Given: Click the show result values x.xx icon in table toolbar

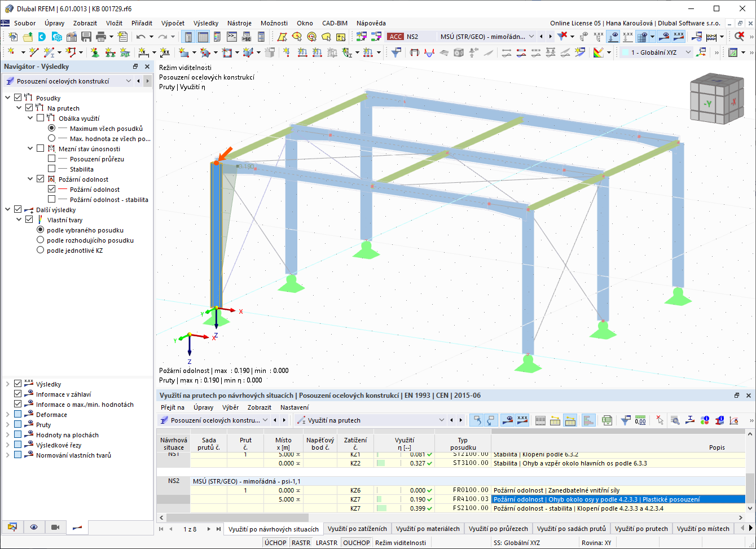Looking at the screenshot, I should click(x=522, y=420).
